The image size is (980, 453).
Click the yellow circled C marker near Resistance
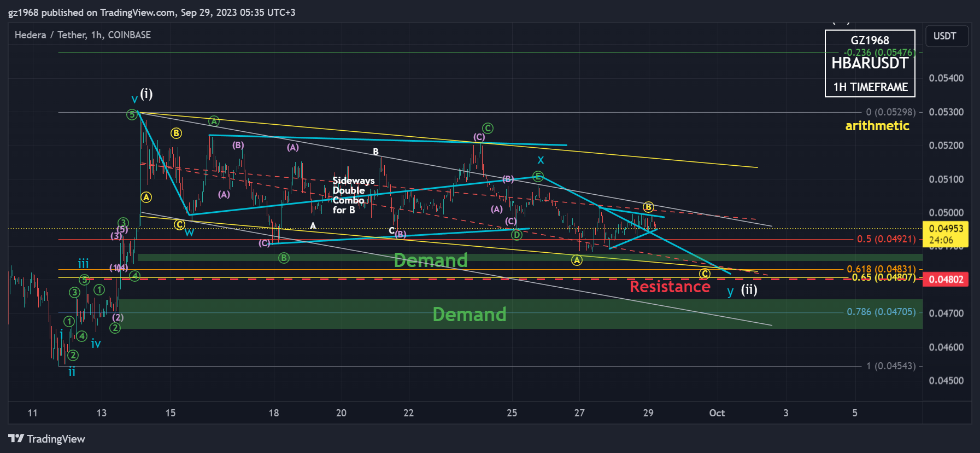(x=705, y=274)
